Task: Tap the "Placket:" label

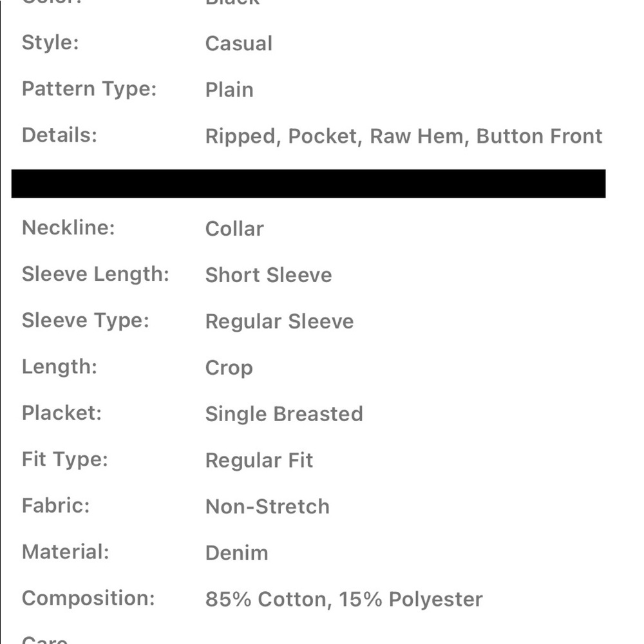Action: pyautogui.click(x=62, y=413)
